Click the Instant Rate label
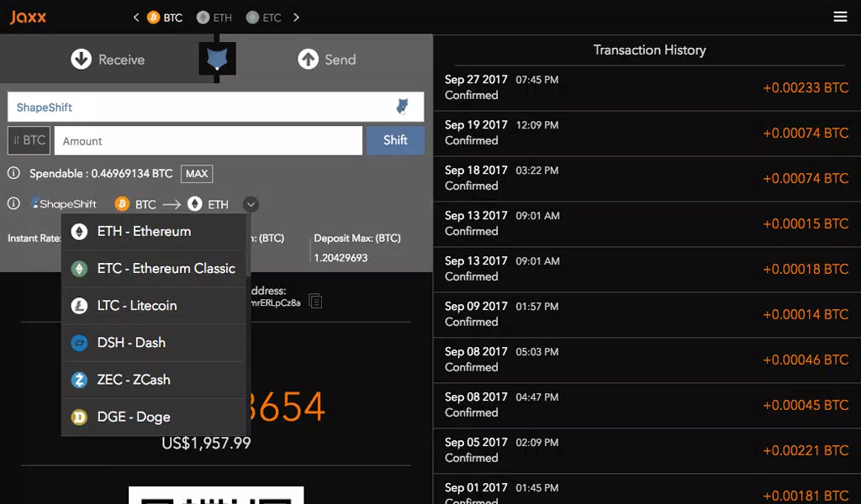861x504 pixels. tap(34, 239)
